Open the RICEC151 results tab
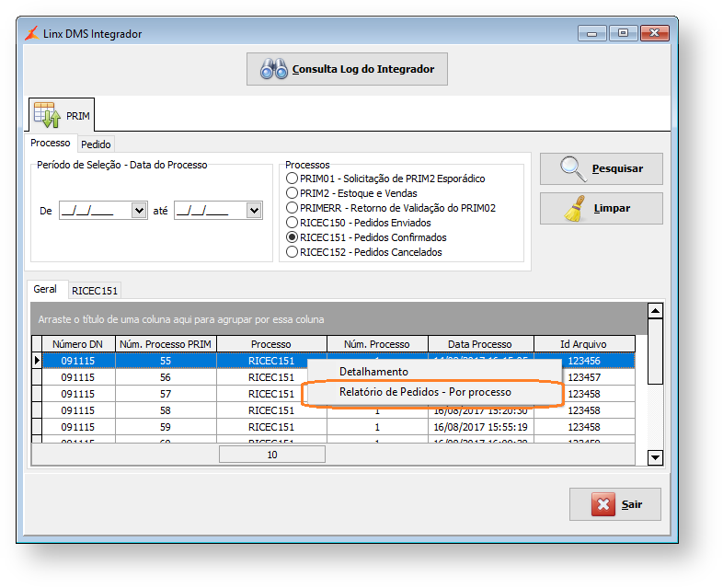This screenshot has width=723, height=588. coord(95,291)
